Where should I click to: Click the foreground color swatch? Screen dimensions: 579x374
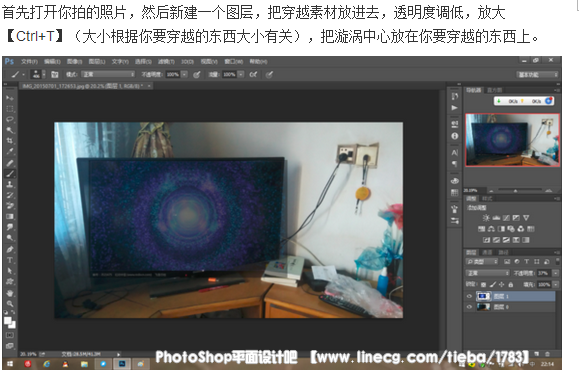click(8, 321)
